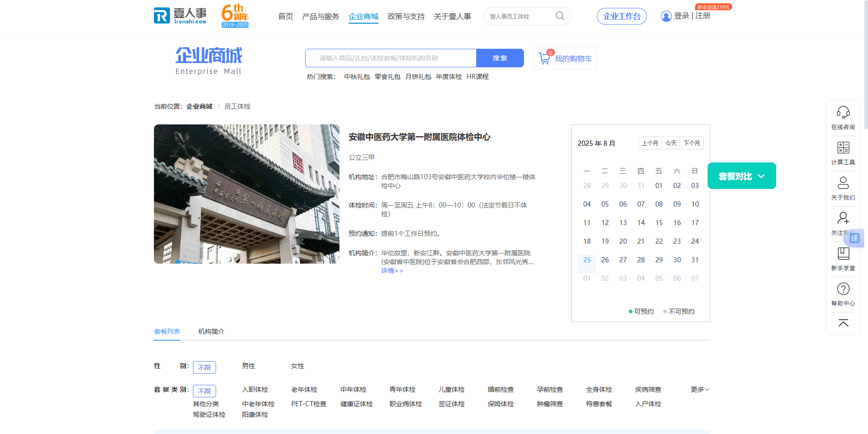Open 关于我们 person icon
The height and width of the screenshot is (434, 868).
point(843,183)
